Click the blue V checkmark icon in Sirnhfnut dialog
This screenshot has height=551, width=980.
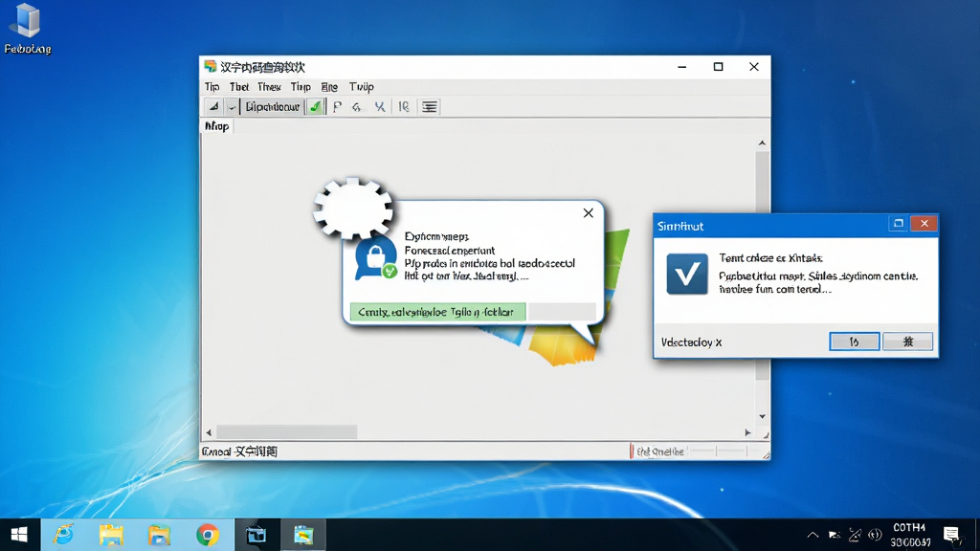click(687, 274)
